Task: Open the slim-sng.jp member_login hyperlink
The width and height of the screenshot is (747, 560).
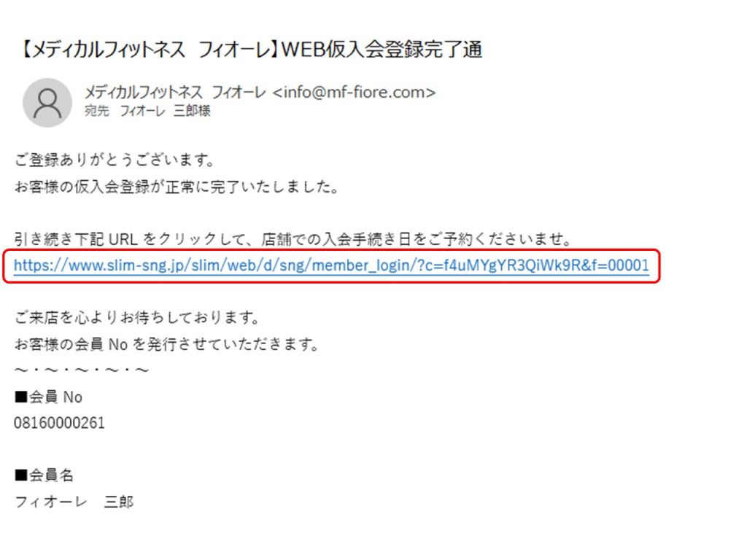Action: tap(331, 265)
